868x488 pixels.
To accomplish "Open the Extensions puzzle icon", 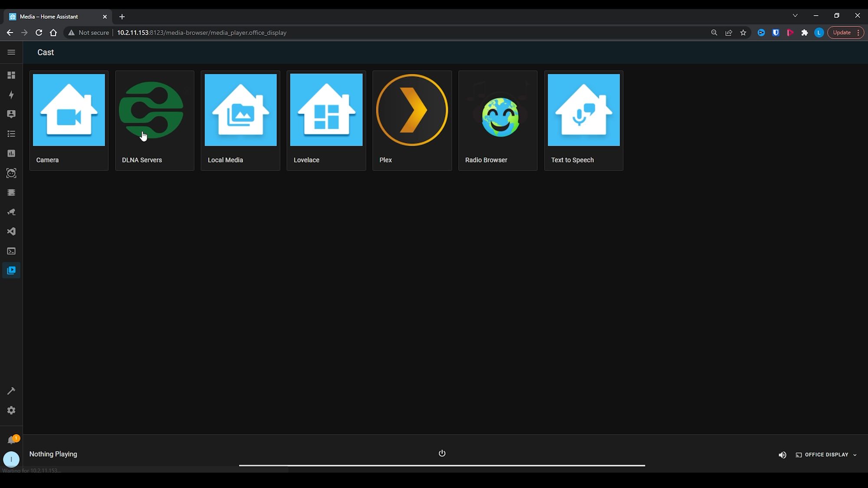I will [805, 33].
